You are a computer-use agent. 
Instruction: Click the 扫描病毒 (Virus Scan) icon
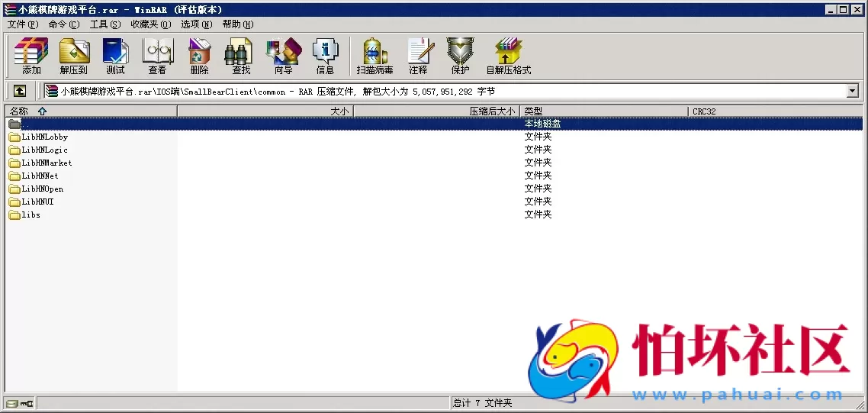pos(375,56)
